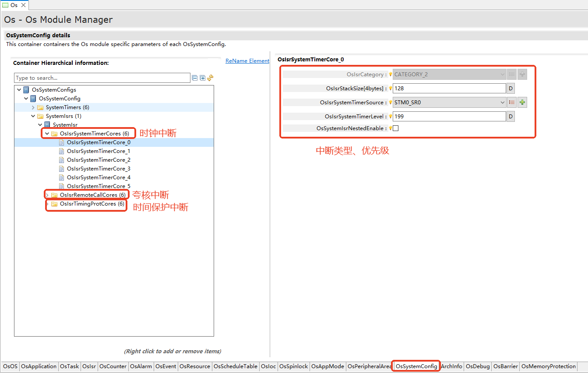Go to the OsAlarm tab
The image size is (588, 373).
click(141, 366)
